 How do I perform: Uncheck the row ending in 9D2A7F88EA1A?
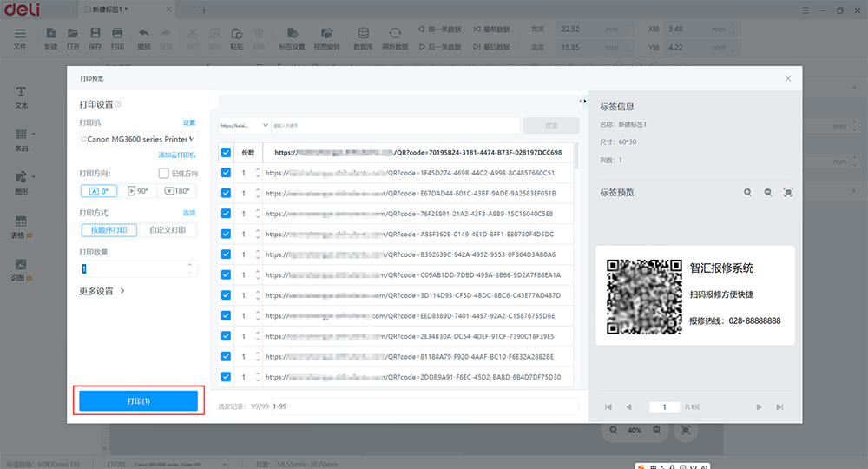pos(226,274)
